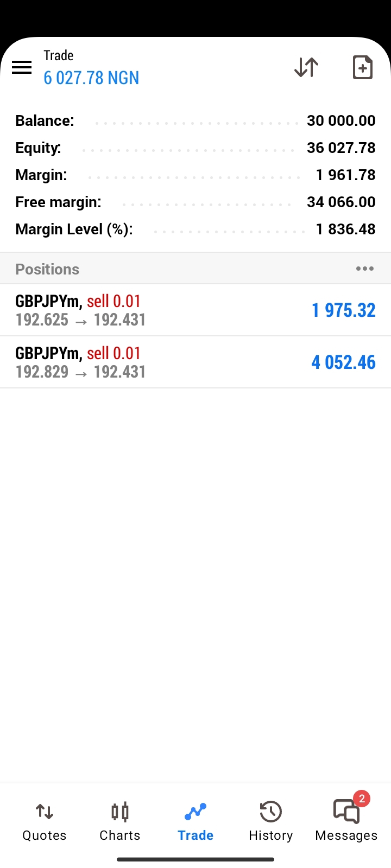
Task: Tap the Balance row
Action: [x=195, y=120]
